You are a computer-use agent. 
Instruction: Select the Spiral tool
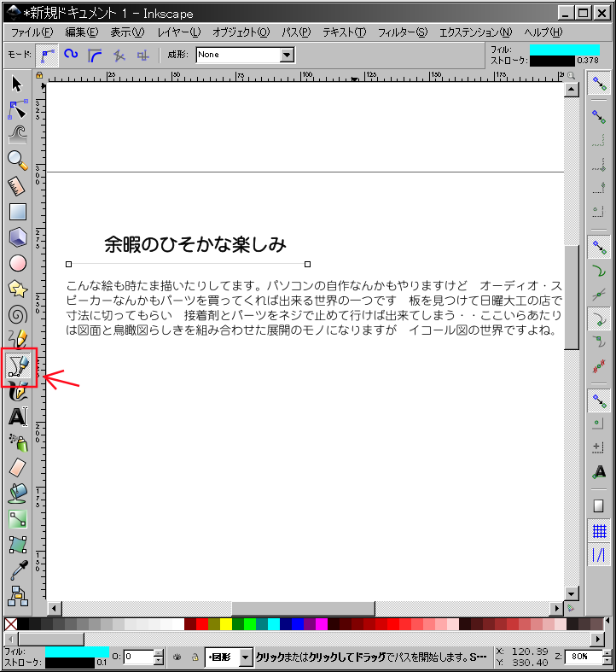tap(18, 315)
